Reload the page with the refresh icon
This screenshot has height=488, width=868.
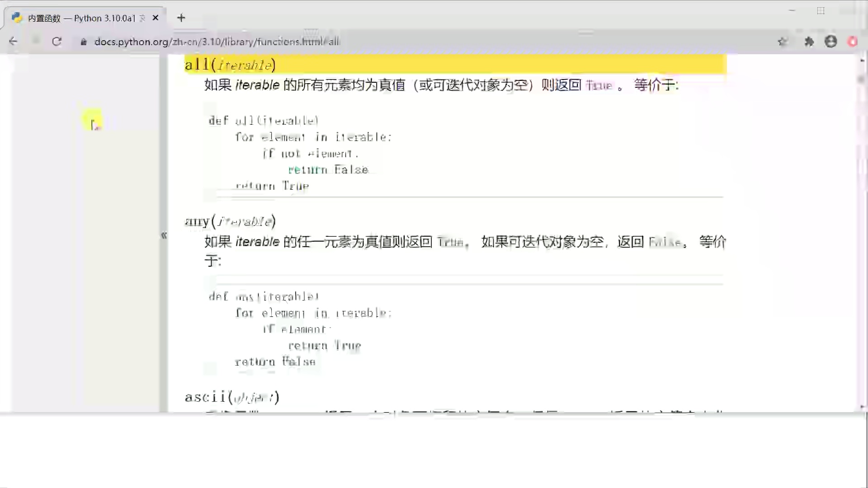[x=57, y=41]
